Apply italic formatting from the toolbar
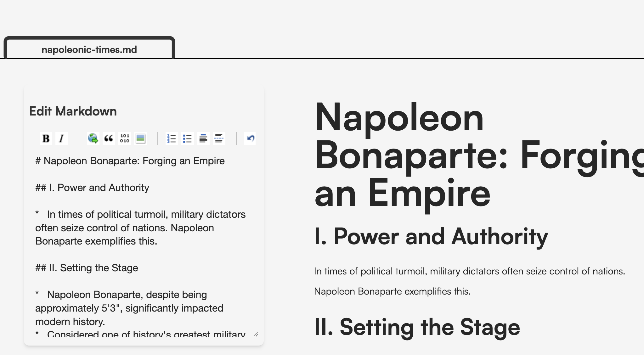Image resolution: width=644 pixels, height=355 pixels. [62, 138]
